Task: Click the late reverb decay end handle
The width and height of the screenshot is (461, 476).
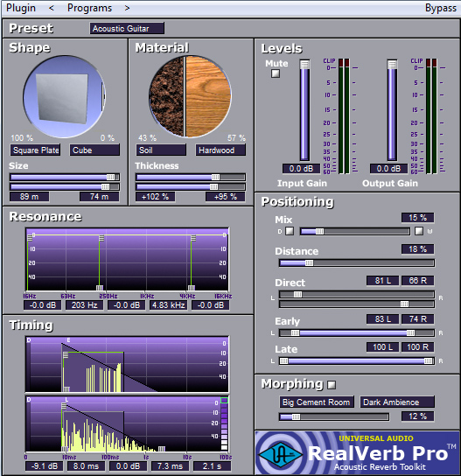Action: [x=162, y=449]
